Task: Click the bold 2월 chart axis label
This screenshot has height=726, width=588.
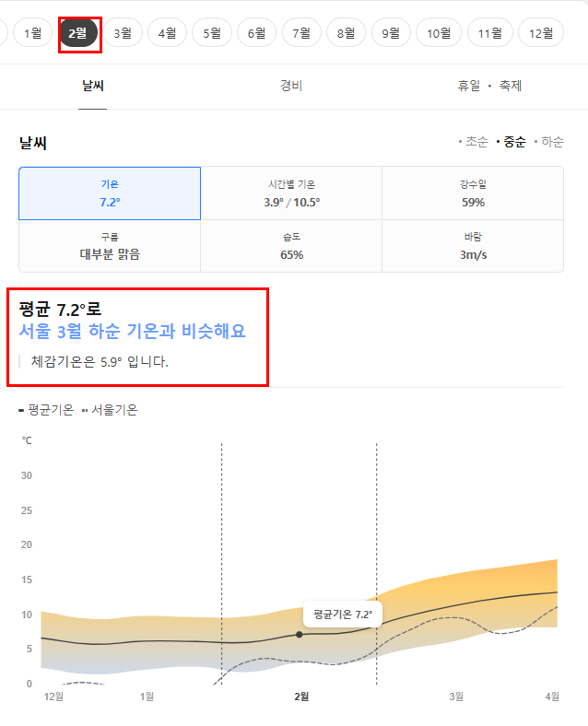Action: (x=301, y=697)
